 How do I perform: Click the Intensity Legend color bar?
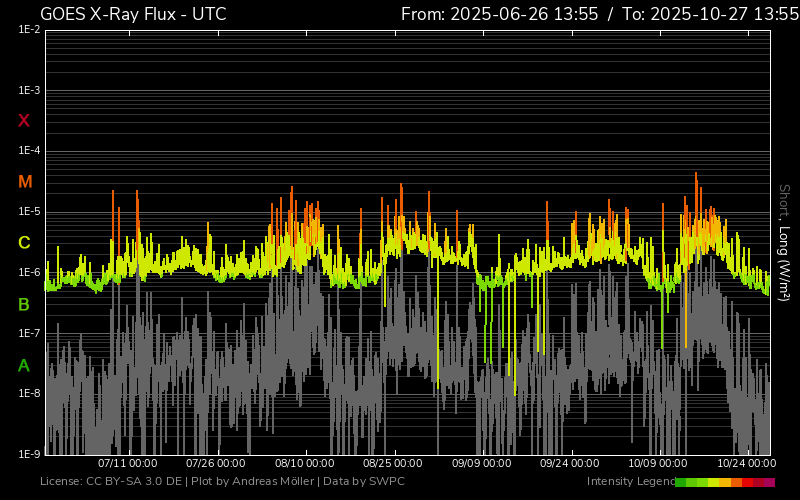coord(725,483)
